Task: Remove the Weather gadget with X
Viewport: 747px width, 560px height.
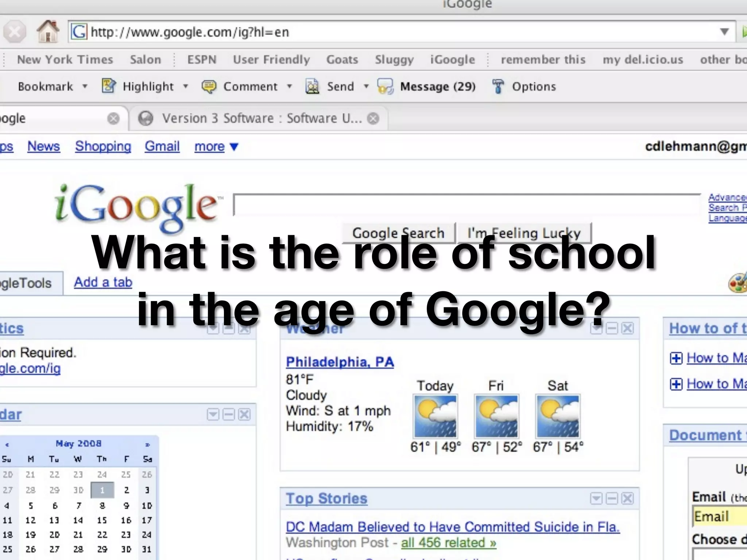Action: click(x=627, y=328)
